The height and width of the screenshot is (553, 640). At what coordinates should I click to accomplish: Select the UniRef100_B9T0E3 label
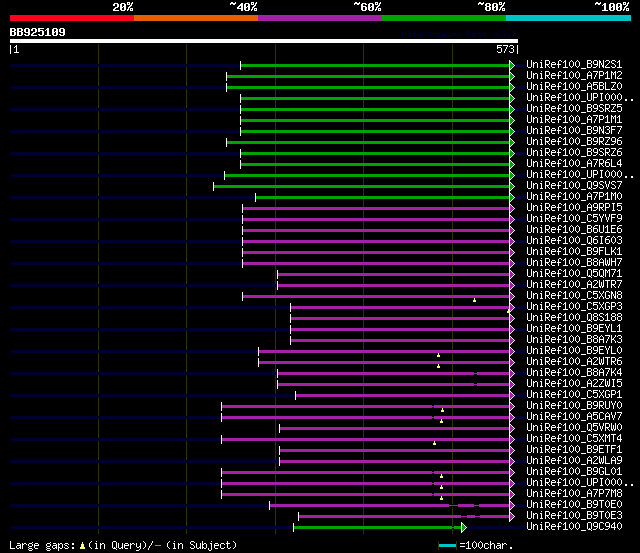coord(574,516)
